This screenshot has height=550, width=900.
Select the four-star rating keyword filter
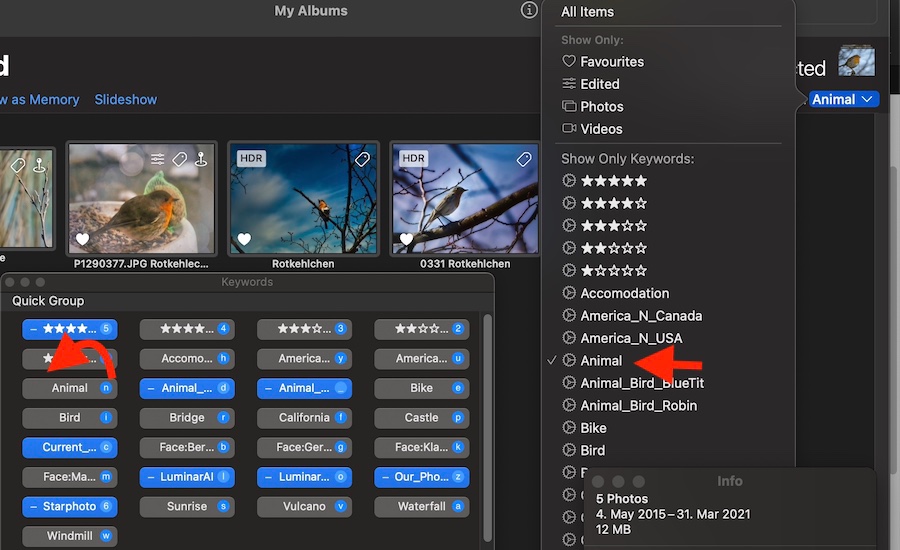(x=614, y=203)
